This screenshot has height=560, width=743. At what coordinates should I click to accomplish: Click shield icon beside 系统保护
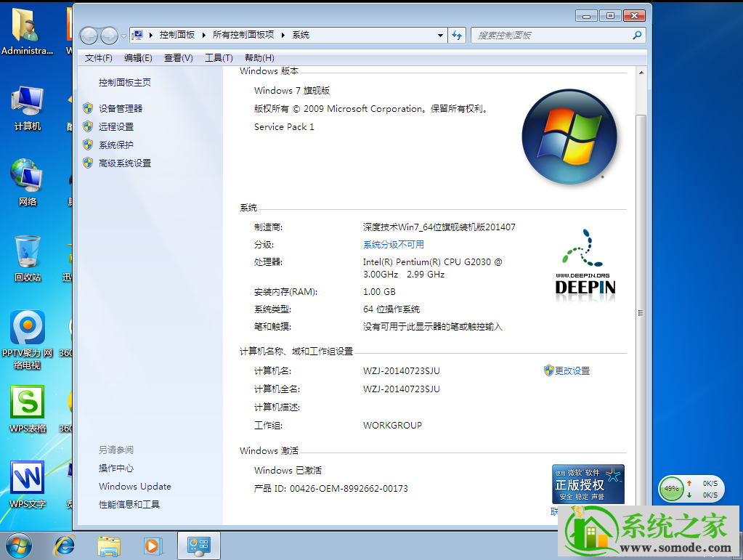click(x=88, y=145)
